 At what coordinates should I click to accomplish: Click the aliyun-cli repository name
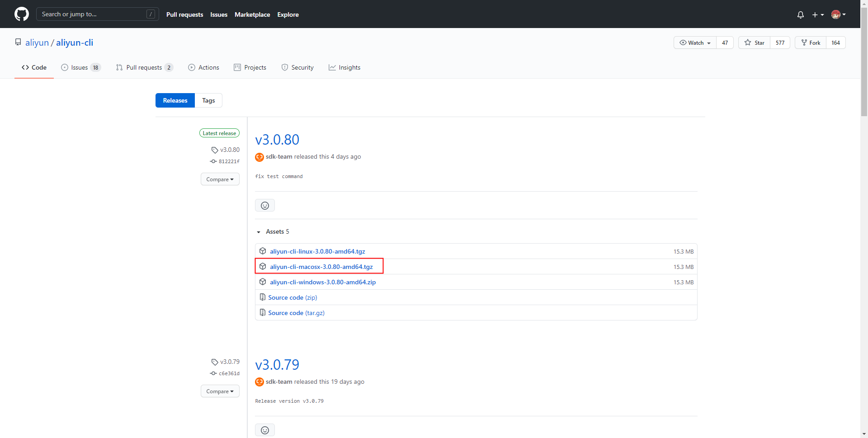coord(75,42)
